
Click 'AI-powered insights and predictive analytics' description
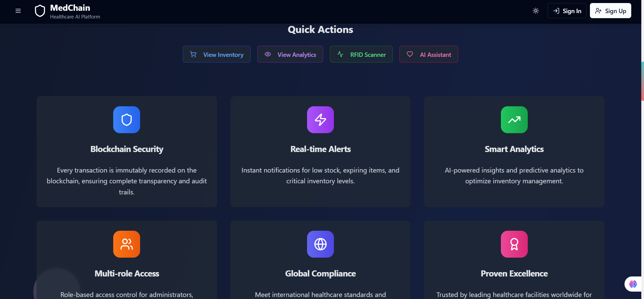pyautogui.click(x=514, y=176)
